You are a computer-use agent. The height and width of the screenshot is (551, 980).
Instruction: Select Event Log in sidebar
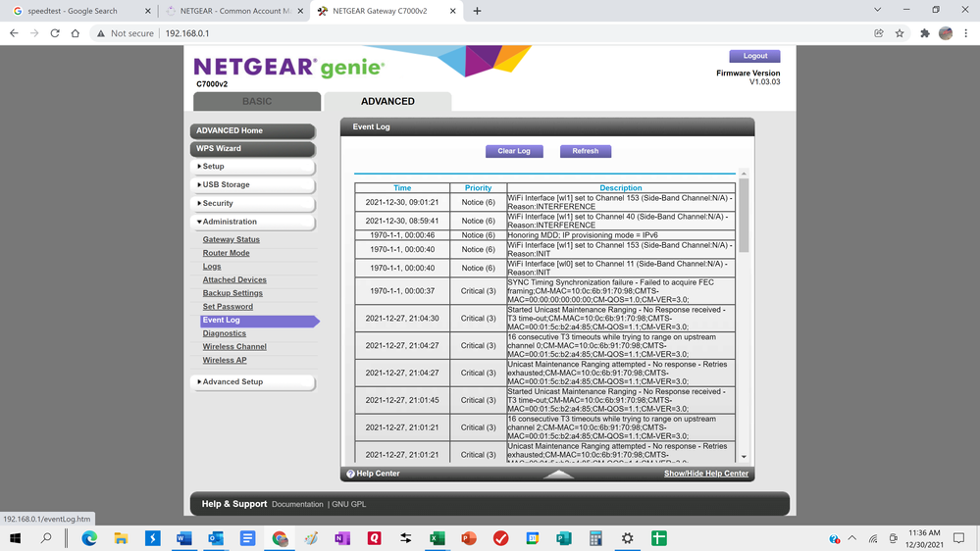(259, 321)
